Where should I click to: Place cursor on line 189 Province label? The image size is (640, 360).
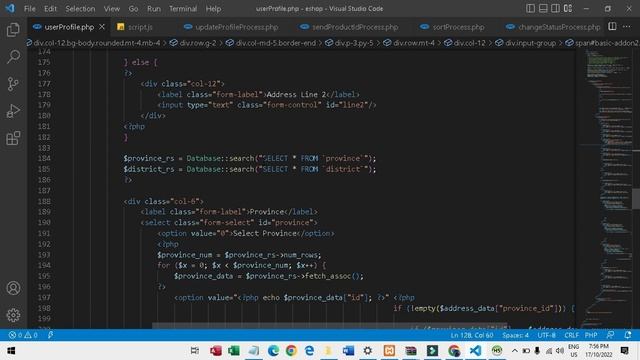point(266,212)
